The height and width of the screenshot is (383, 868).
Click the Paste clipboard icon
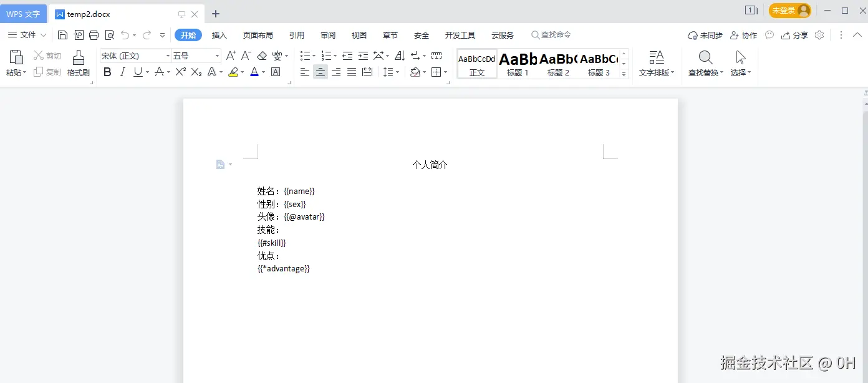16,58
